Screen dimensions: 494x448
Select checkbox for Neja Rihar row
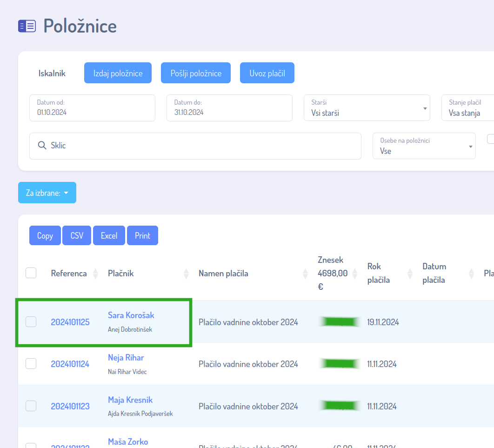31,364
